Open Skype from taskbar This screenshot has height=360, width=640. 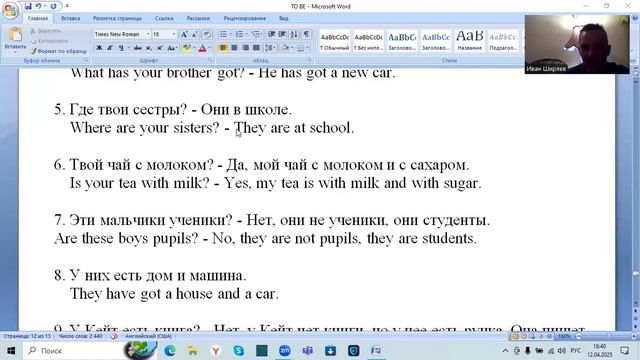[x=238, y=351]
